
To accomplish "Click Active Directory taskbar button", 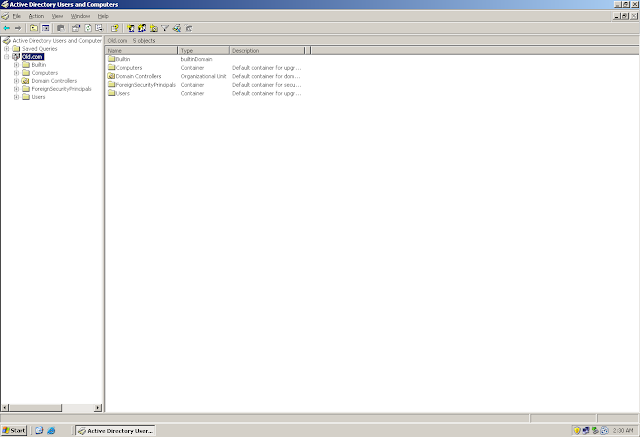I will (x=115, y=430).
